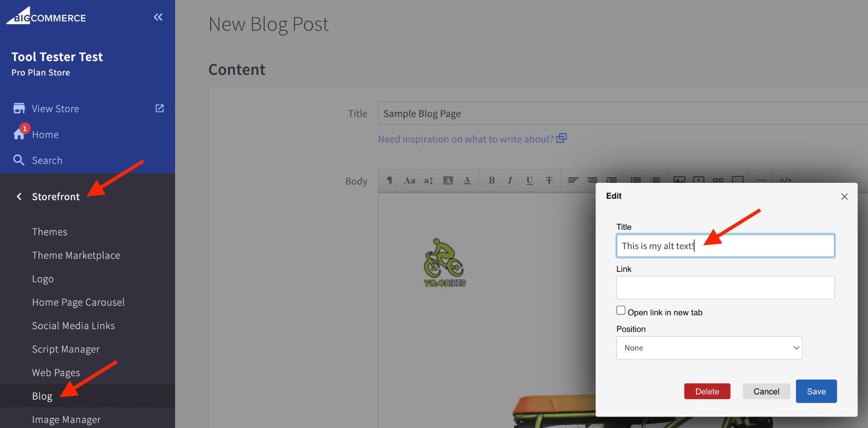Toggle italic formatting
The width and height of the screenshot is (868, 428).
[510, 181]
